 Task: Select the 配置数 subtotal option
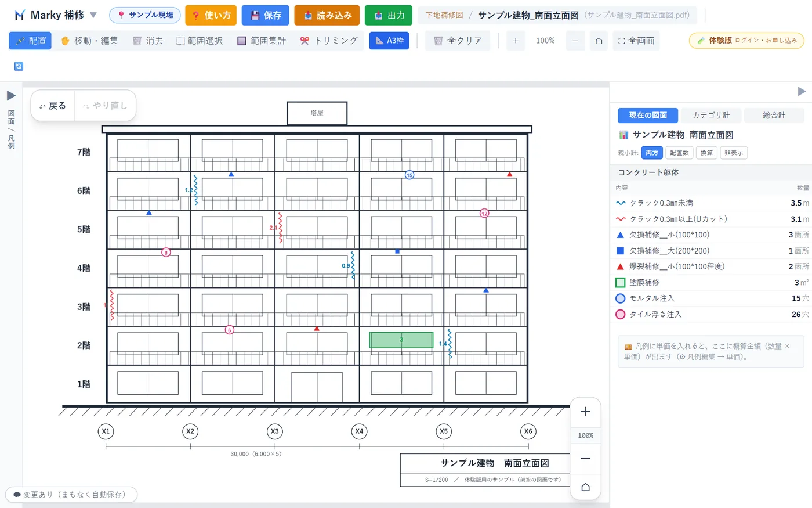click(x=679, y=153)
